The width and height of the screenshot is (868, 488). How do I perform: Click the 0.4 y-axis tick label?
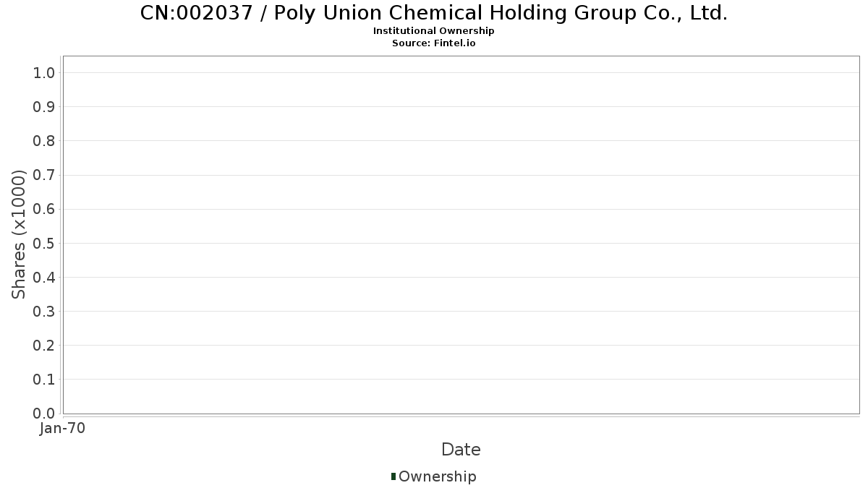coord(44,277)
